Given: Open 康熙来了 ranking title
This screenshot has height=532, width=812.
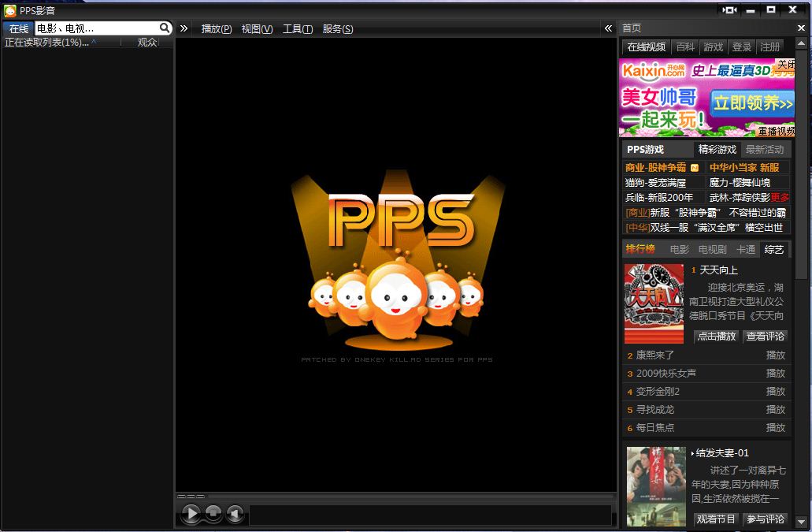Looking at the screenshot, I should pyautogui.click(x=655, y=355).
